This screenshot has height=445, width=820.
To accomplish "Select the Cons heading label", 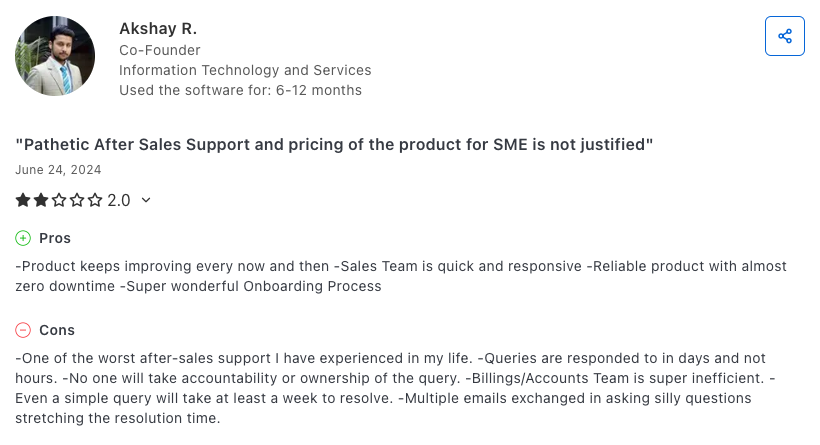I will pyautogui.click(x=57, y=330).
